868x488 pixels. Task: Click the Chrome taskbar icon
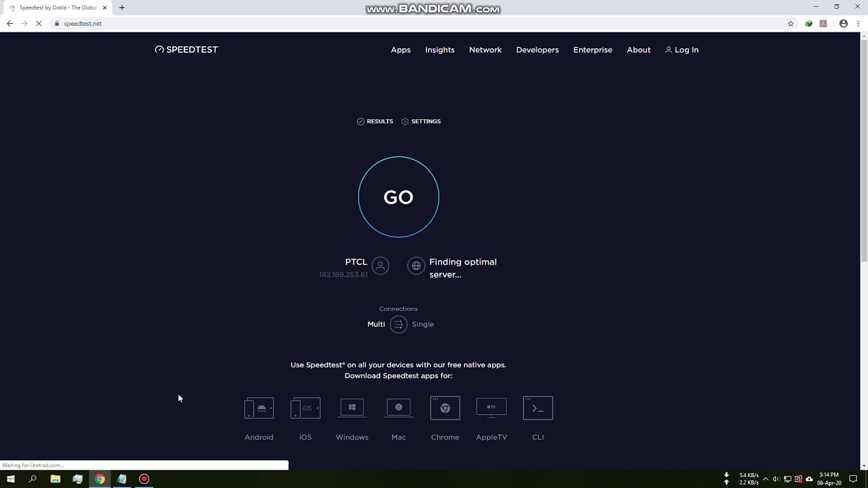(100, 479)
